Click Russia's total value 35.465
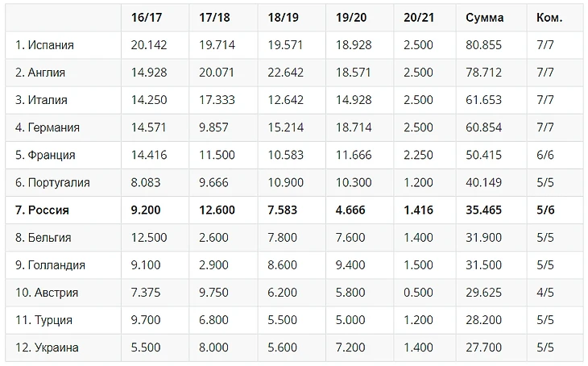588x366 pixels. coord(483,210)
